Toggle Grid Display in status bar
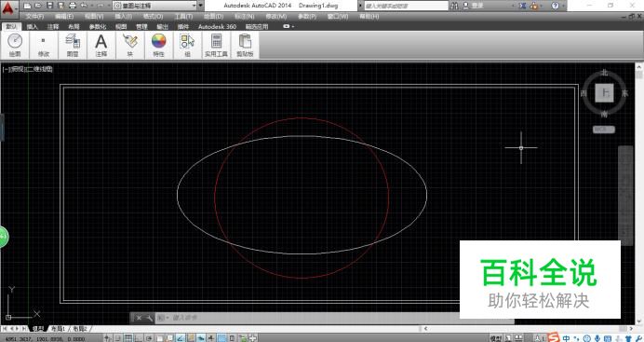644x342 pixels. (128, 338)
